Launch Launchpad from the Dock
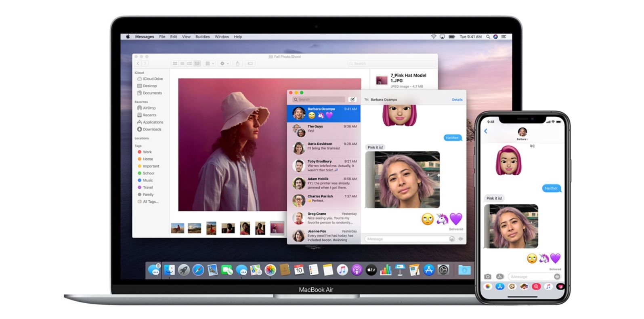The width and height of the screenshot is (644, 319). [184, 270]
